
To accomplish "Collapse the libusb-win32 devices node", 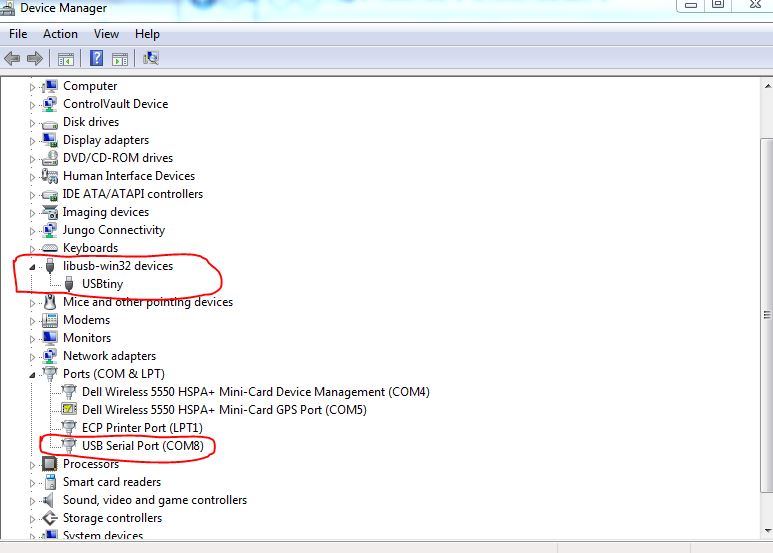I will (x=33, y=267).
